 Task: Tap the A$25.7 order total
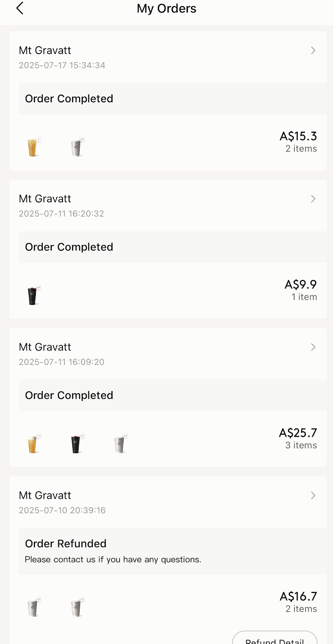pos(298,433)
